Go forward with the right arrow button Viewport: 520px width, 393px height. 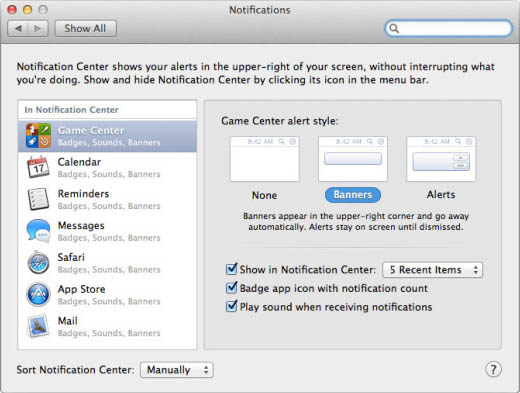38,28
